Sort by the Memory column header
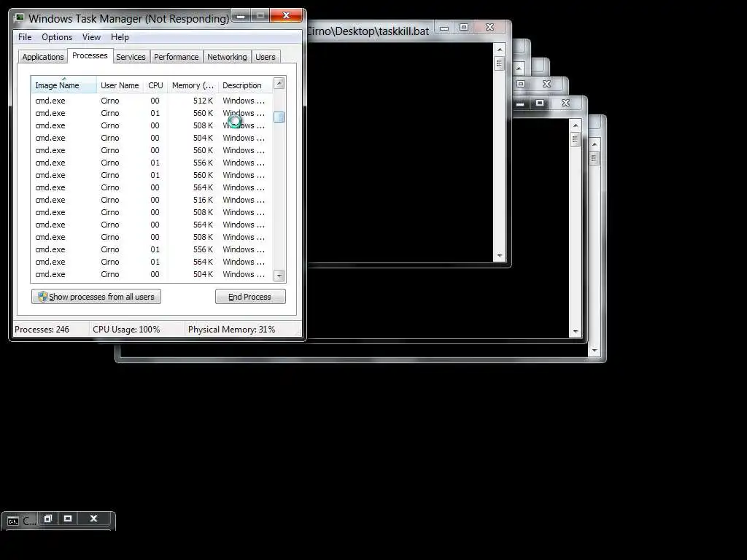Viewport: 747px width, 560px height. (193, 85)
